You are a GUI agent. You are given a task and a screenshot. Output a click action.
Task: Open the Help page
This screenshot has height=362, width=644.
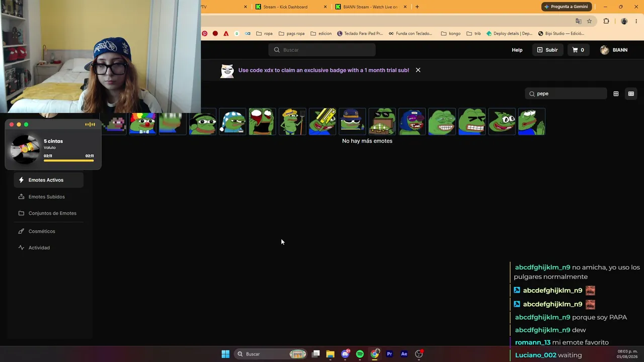[x=517, y=50]
